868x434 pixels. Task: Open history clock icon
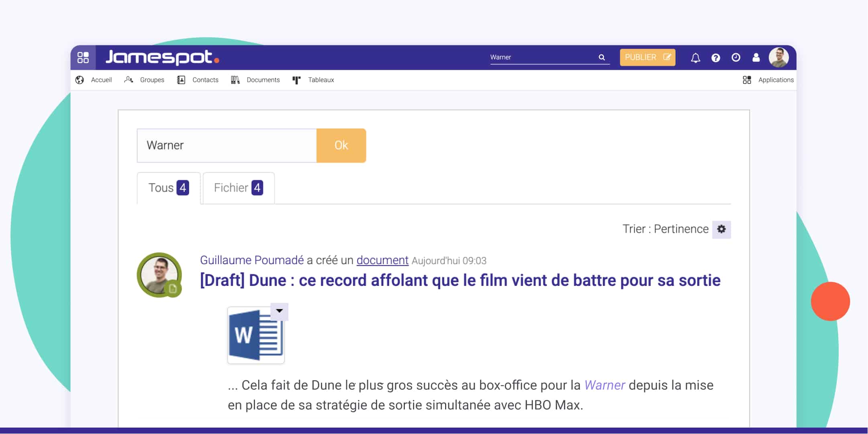pyautogui.click(x=735, y=57)
